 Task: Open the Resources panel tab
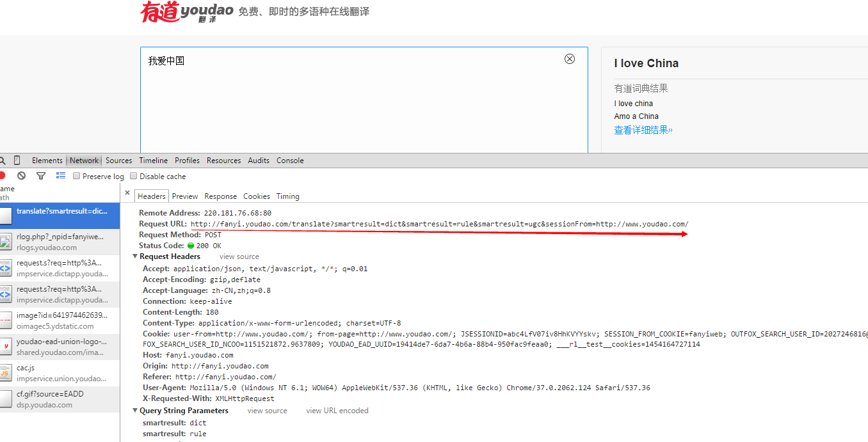pos(224,161)
